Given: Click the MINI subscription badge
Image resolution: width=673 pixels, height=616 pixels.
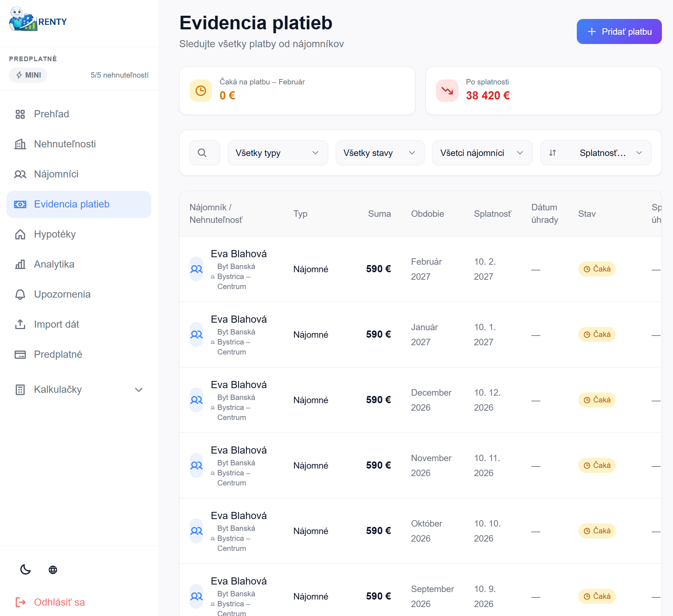Looking at the screenshot, I should [28, 75].
